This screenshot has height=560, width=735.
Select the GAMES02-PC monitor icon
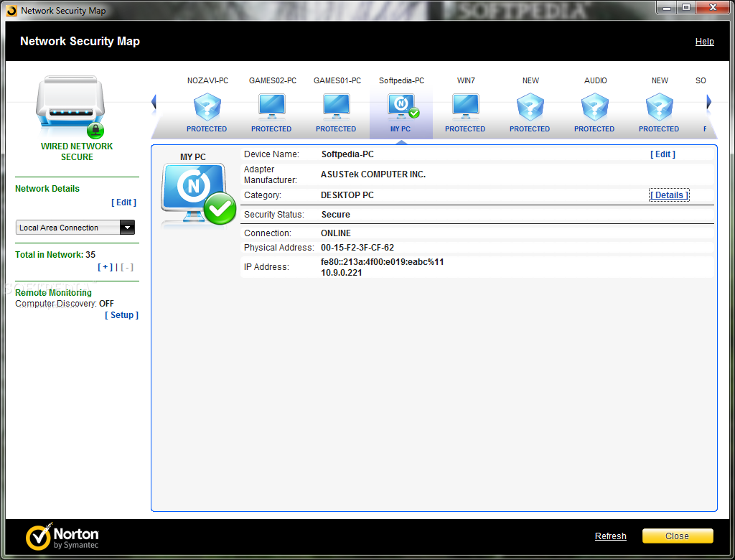pyautogui.click(x=272, y=106)
